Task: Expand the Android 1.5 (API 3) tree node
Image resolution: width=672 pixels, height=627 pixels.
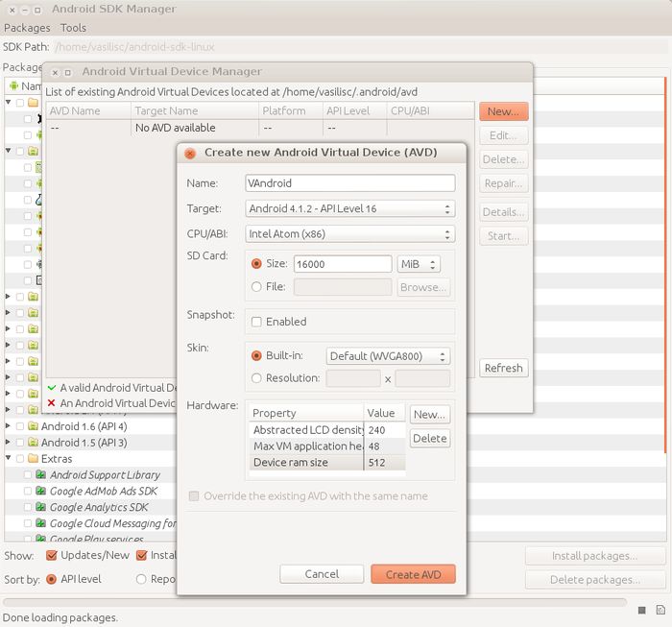Action: pos(8,442)
